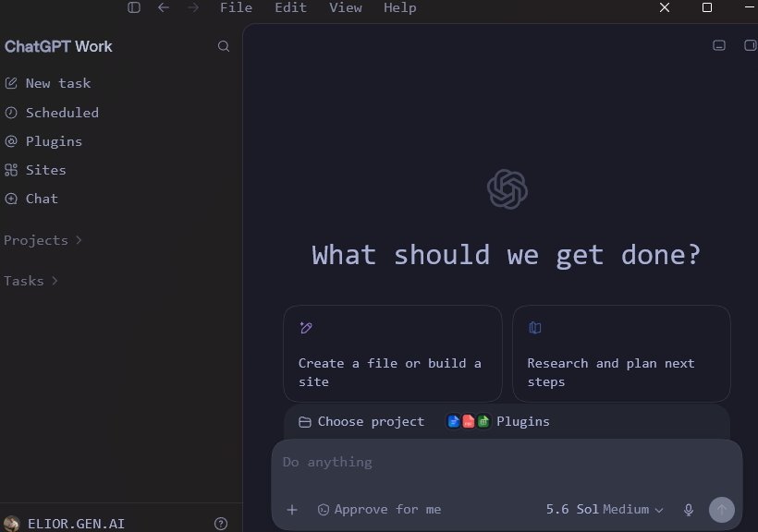Image resolution: width=758 pixels, height=532 pixels.
Task: Expand the Tasks section
Action: (x=31, y=281)
